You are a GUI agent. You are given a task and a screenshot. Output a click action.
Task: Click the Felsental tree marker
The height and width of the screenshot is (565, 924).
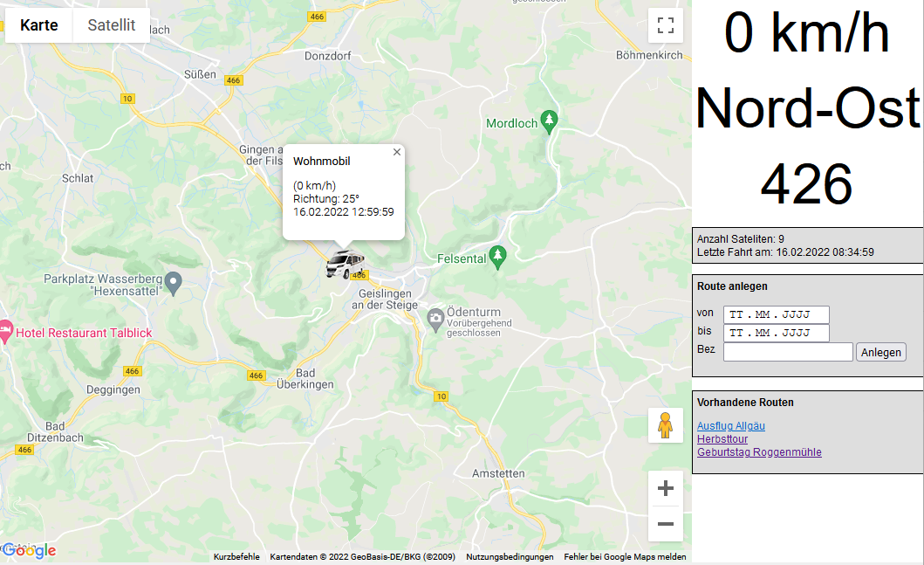(498, 256)
